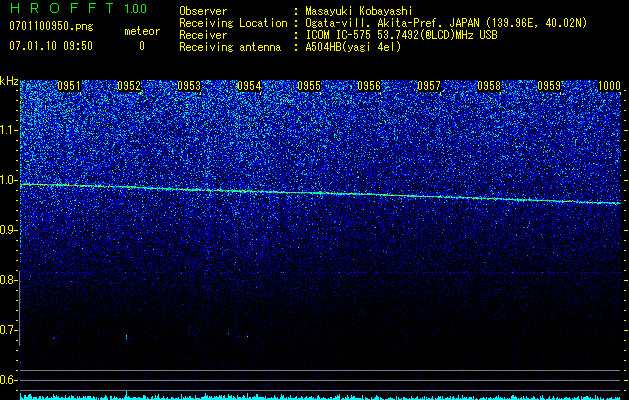This screenshot has width=629, height=400.
Task: Click the HROFFT 1.0.0 title text
Action: point(78,8)
